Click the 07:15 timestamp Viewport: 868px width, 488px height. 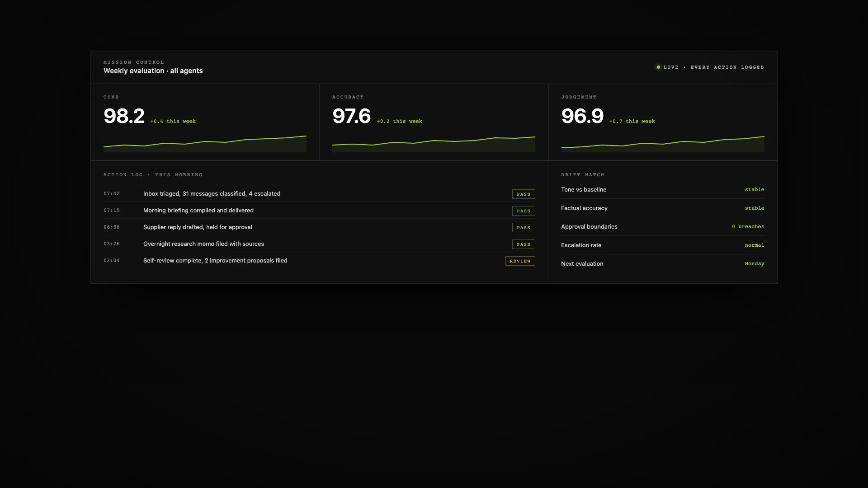(112, 211)
